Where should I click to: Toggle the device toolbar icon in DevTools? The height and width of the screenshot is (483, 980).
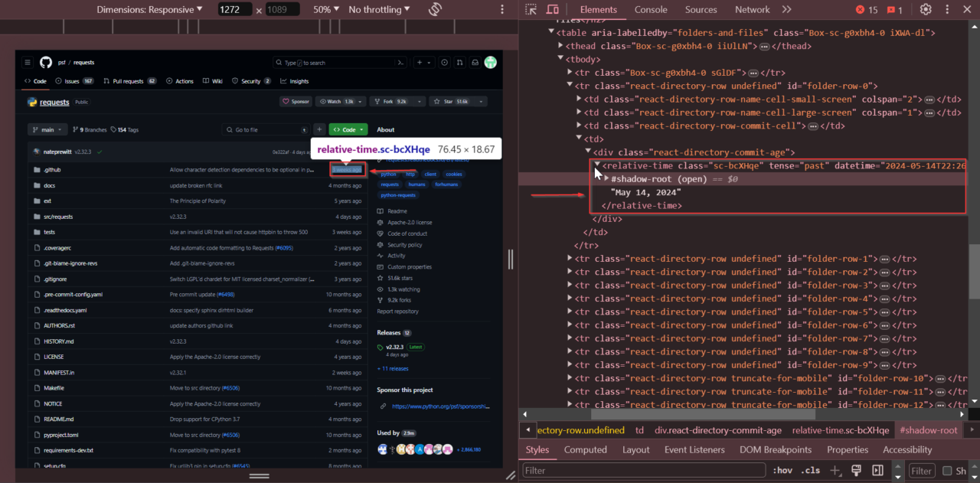pyautogui.click(x=553, y=9)
